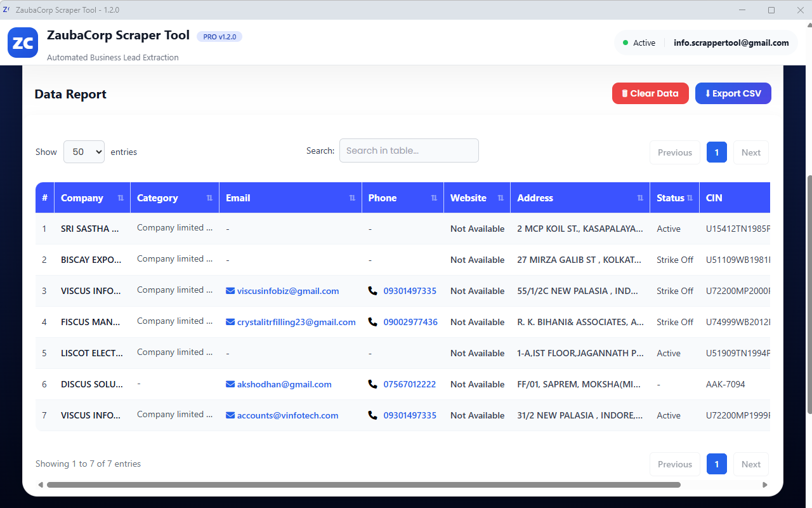
Task: Click phone number 09301497335 in row 3
Action: [410, 291]
